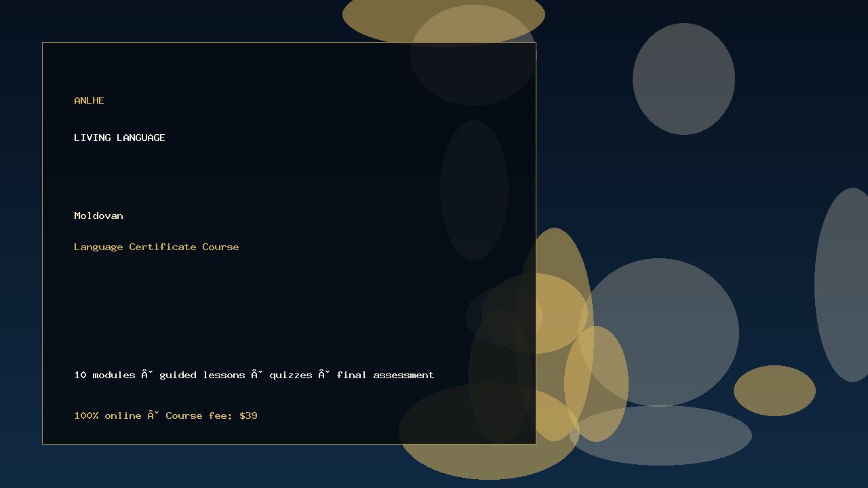Click the Moldovan title text
Viewport: 868px width, 488px height.
(x=98, y=216)
